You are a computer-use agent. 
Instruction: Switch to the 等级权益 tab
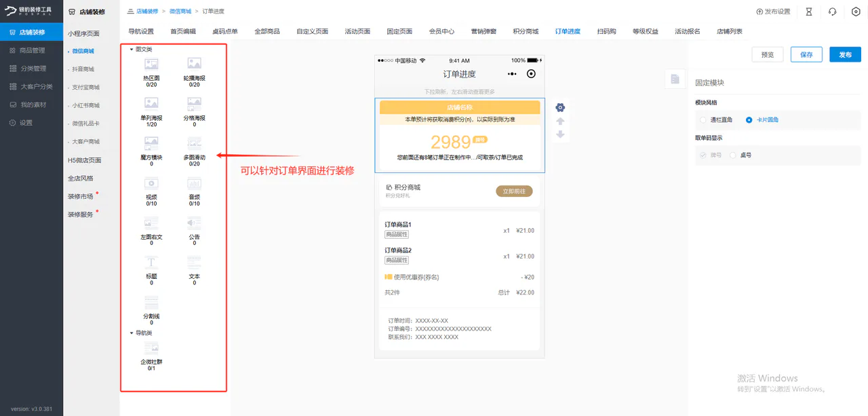click(x=646, y=31)
